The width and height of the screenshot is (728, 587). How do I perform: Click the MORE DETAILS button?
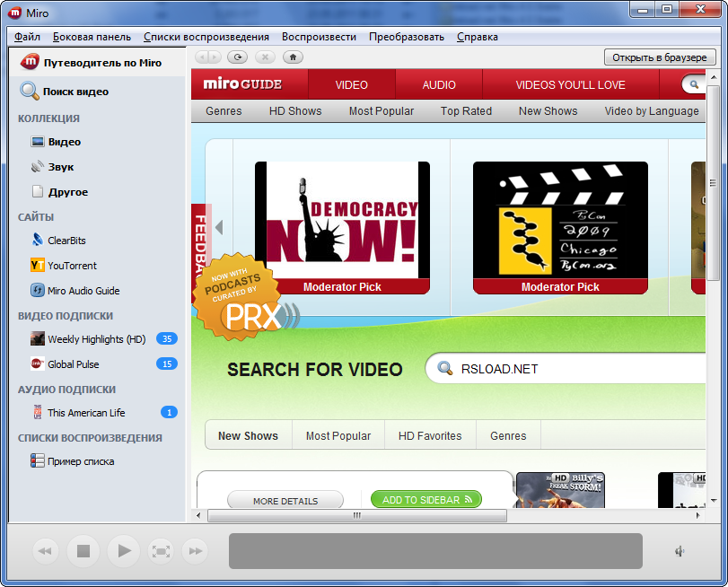[285, 501]
